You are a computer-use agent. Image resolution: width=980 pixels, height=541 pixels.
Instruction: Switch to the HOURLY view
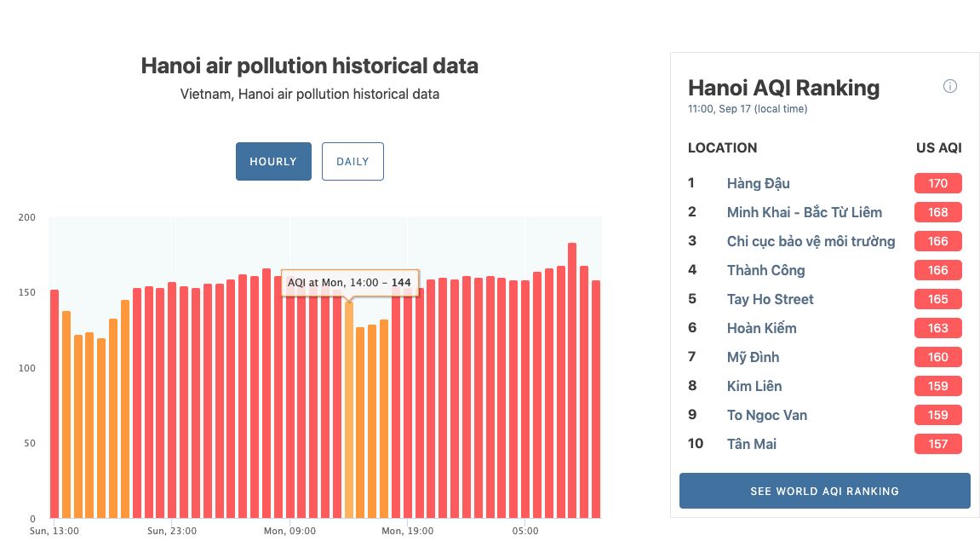273,161
